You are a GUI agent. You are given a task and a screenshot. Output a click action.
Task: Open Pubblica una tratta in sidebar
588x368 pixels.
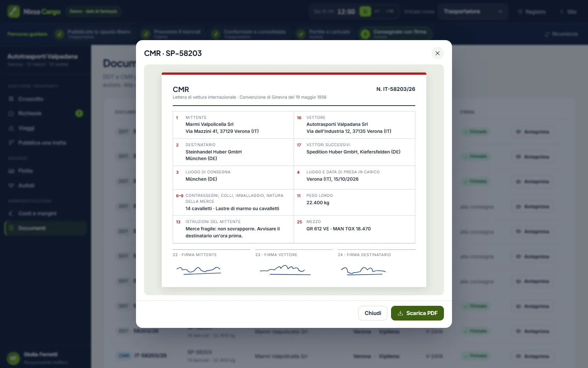pyautogui.click(x=46, y=143)
